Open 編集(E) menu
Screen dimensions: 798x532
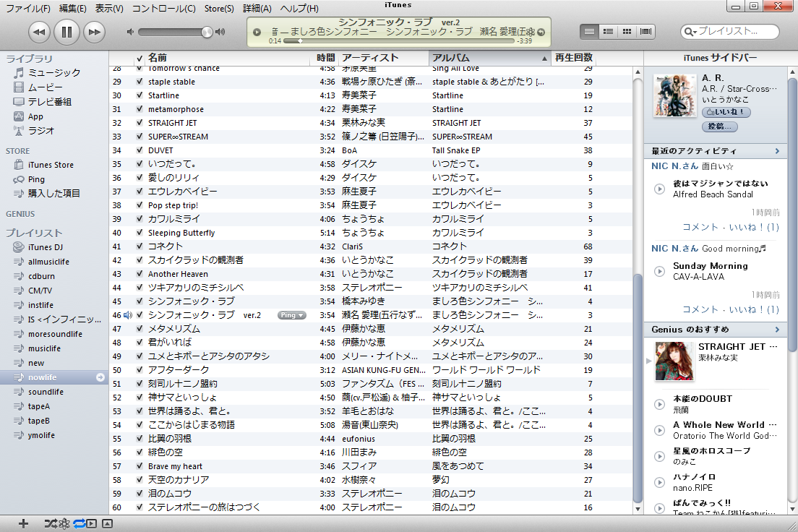(x=73, y=9)
